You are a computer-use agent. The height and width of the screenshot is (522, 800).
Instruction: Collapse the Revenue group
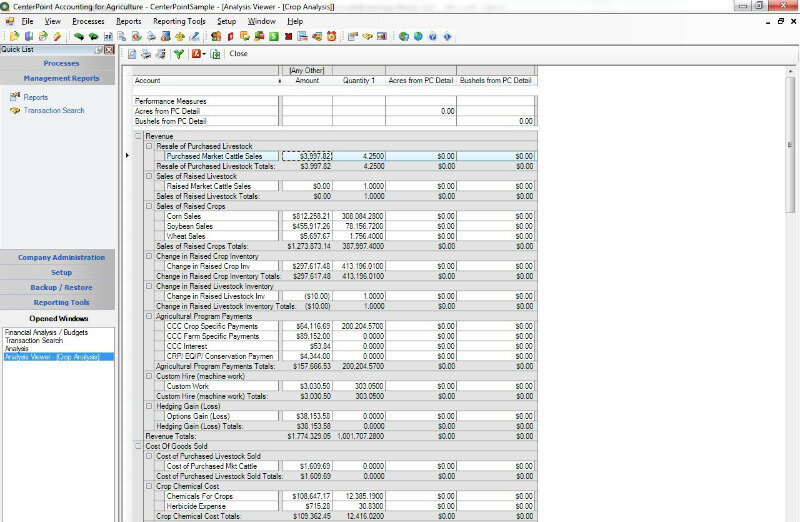coord(138,136)
